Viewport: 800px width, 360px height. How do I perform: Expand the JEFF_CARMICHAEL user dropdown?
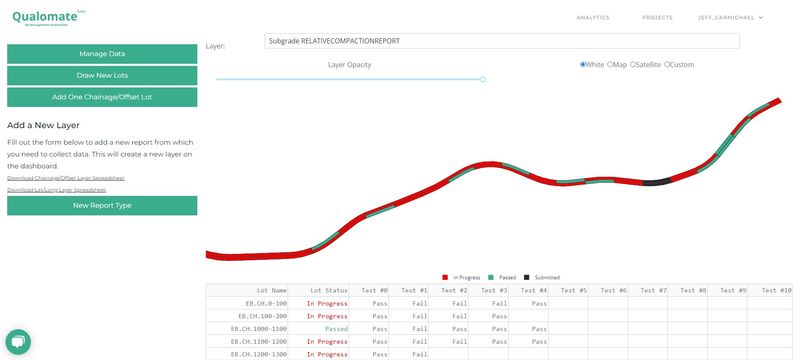(x=730, y=17)
